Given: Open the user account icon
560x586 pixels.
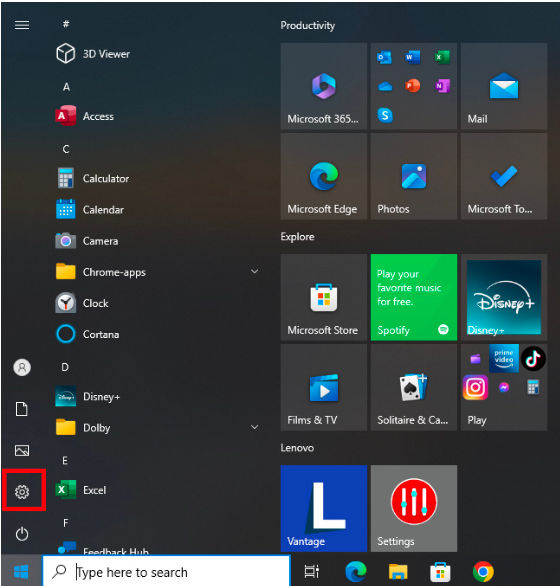Looking at the screenshot, I should 22,367.
